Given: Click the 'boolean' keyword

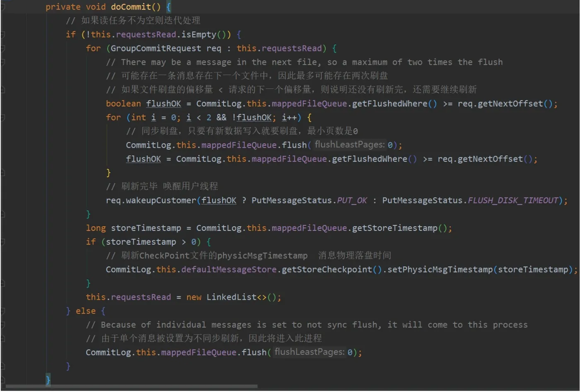Looking at the screenshot, I should tap(123, 104).
